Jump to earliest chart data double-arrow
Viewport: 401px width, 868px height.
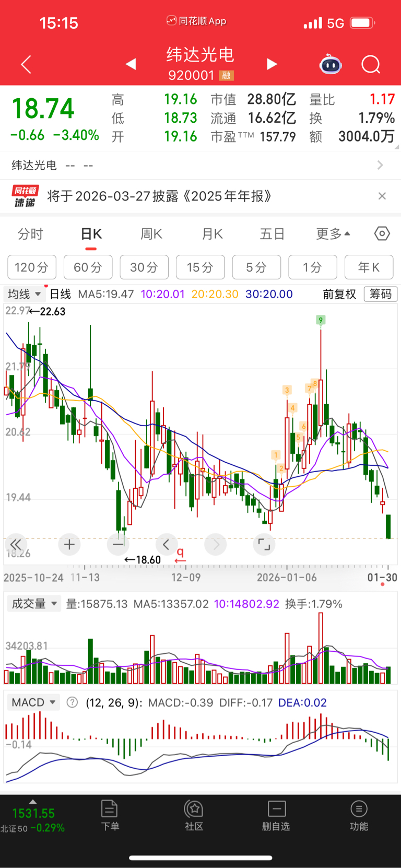(x=16, y=544)
